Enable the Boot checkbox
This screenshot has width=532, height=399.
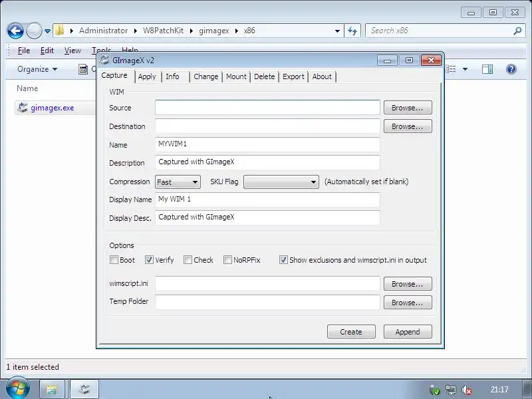pos(114,260)
